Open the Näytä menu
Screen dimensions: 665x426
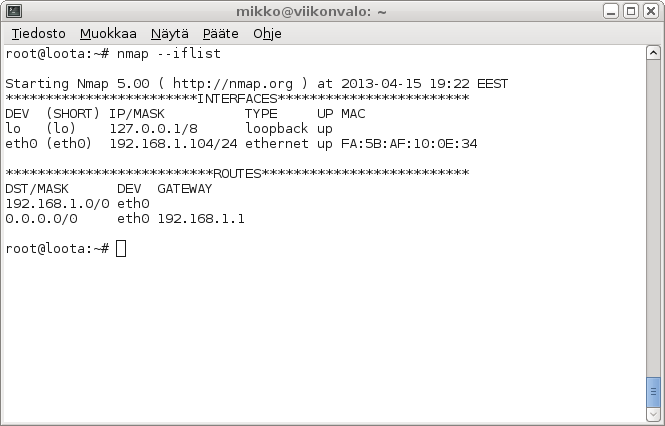pos(170,34)
